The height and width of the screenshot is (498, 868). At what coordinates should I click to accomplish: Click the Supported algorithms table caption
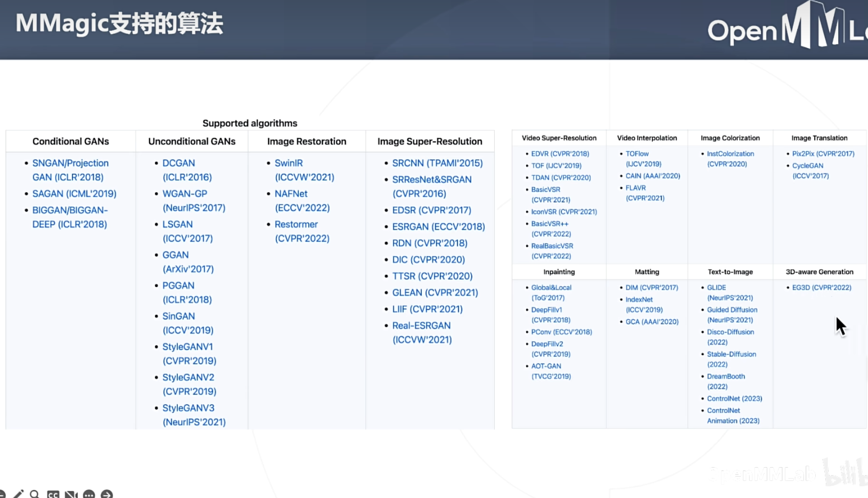tap(250, 123)
